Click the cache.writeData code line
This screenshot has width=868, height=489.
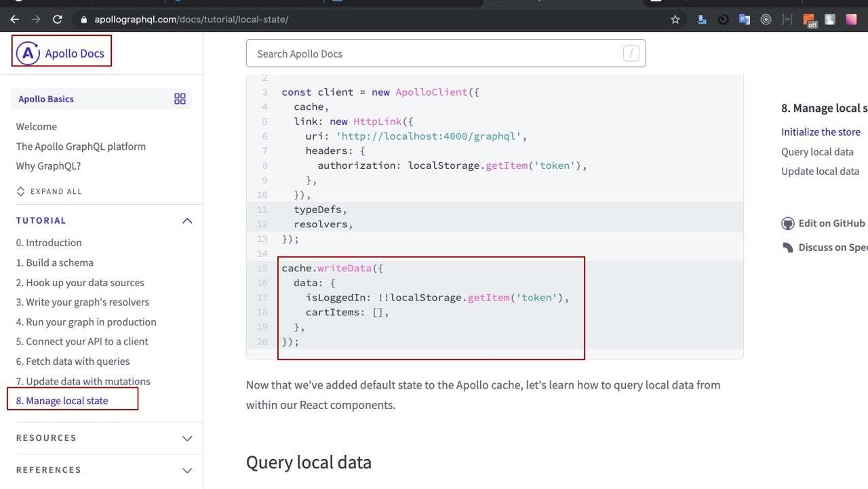pyautogui.click(x=332, y=269)
